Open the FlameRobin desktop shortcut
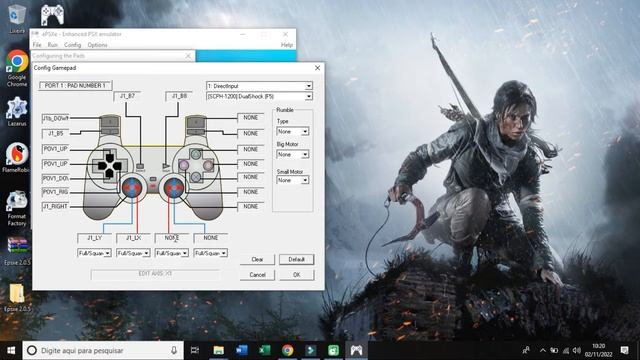This screenshot has height=360, width=640. (x=17, y=158)
